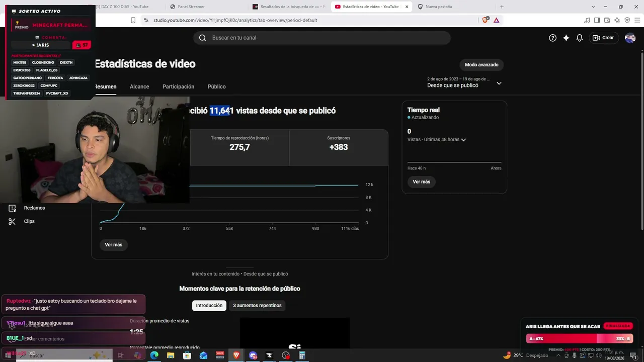The width and height of the screenshot is (644, 362).
Task: Open the notifications bell
Action: click(x=580, y=38)
